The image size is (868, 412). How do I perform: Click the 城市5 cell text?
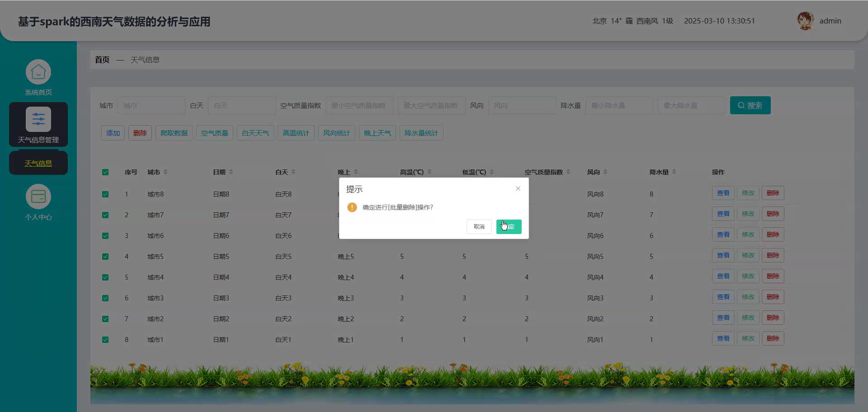click(156, 257)
